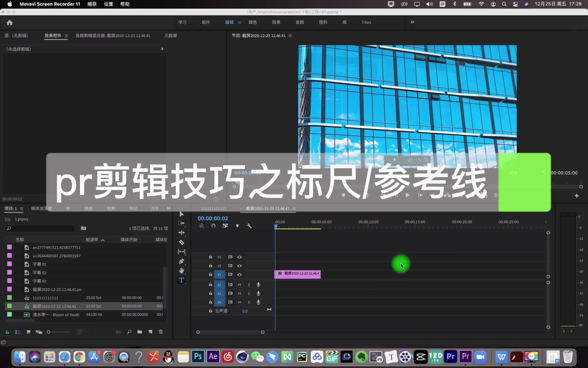Open the program monitor button editor plus
This screenshot has height=368, width=588.
pos(577,196)
